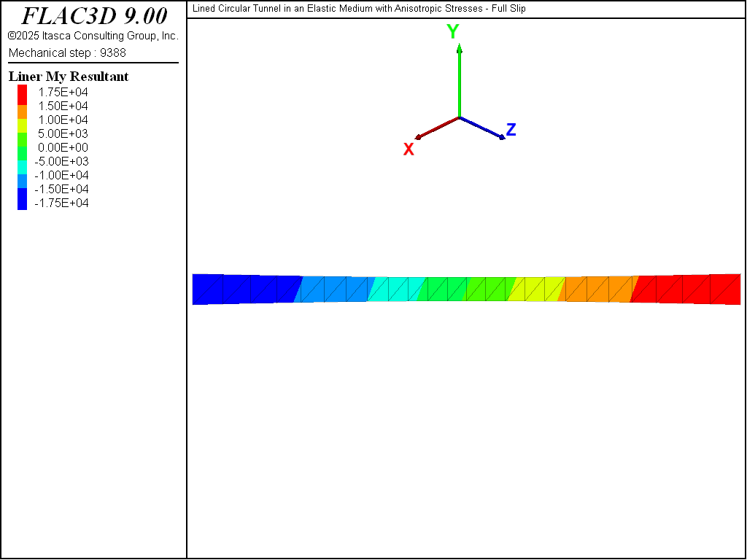Click the "Liner My Resultant" legend heading

pyautogui.click(x=69, y=77)
